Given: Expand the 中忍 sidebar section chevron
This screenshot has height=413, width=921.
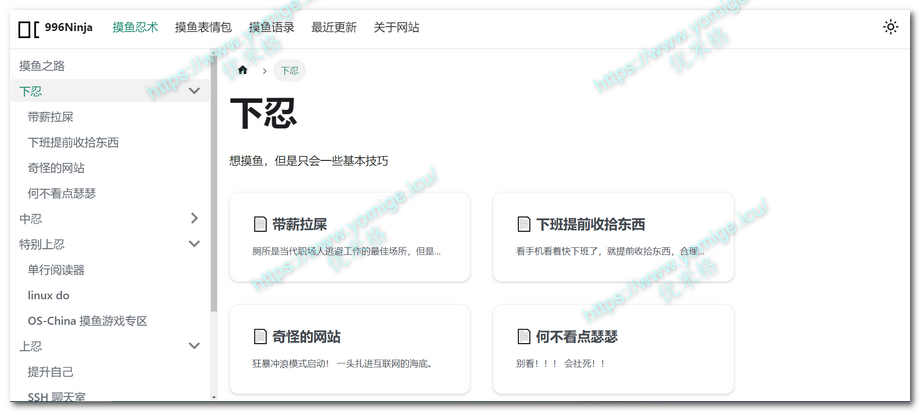Looking at the screenshot, I should tap(194, 218).
